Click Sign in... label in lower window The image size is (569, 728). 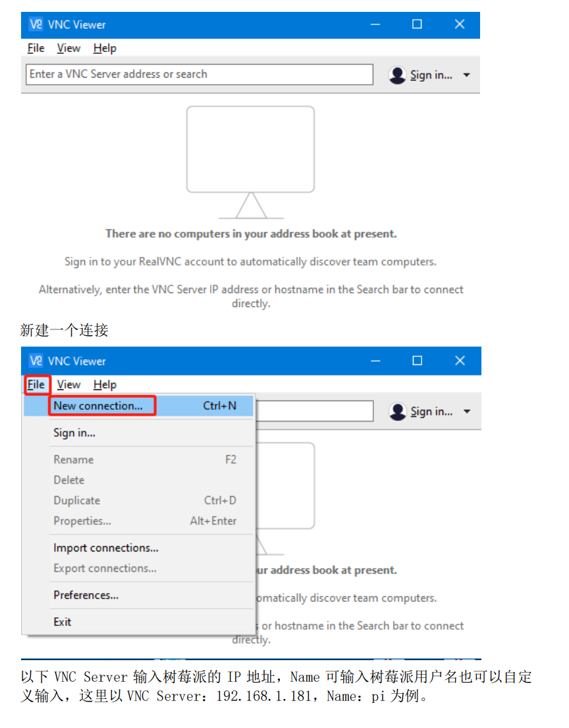point(431,411)
